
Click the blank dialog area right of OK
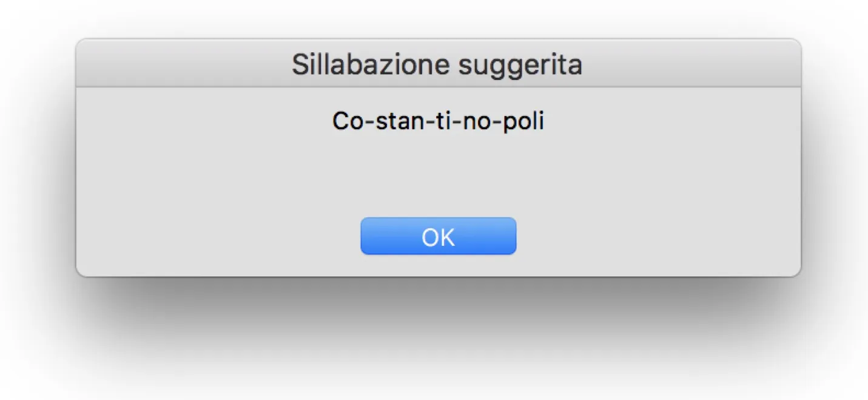[x=655, y=236]
